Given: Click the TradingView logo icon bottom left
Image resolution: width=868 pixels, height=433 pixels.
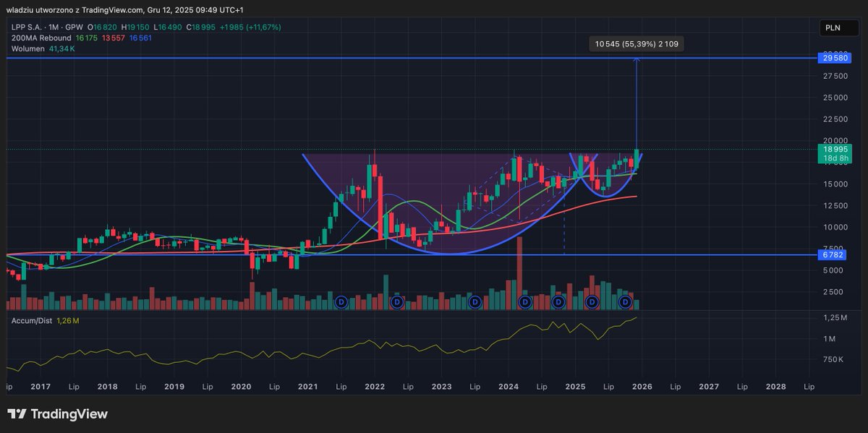Looking at the screenshot, I should point(17,414).
